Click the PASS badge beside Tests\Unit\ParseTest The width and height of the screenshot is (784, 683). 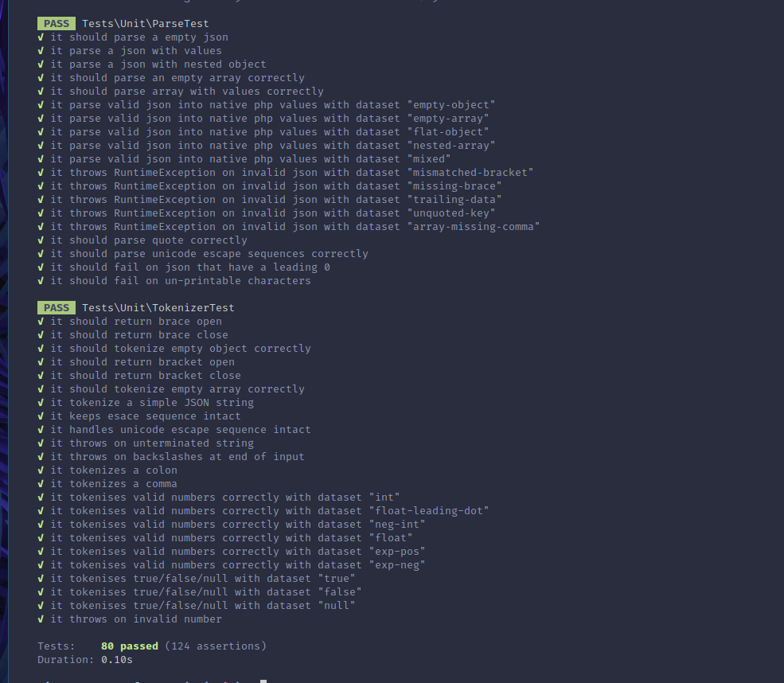click(57, 24)
